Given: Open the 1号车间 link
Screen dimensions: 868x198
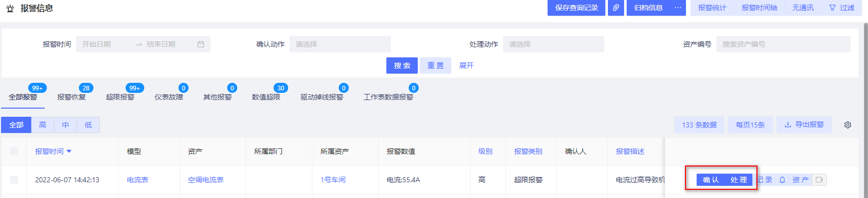Looking at the screenshot, I should coord(333,180).
